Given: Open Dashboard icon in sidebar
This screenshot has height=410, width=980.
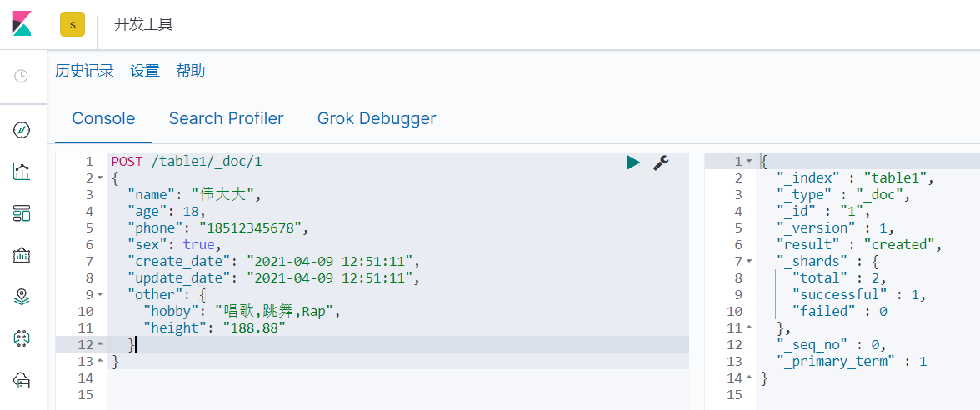Looking at the screenshot, I should tap(22, 213).
